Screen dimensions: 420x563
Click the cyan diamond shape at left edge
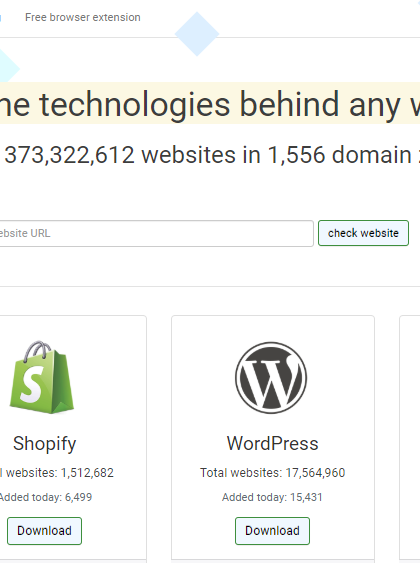coord(7,66)
